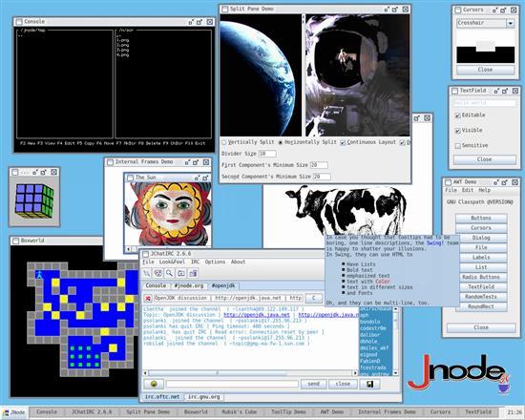Maximize the Console window
This screenshot has width=525, height=420.
(x=199, y=22)
